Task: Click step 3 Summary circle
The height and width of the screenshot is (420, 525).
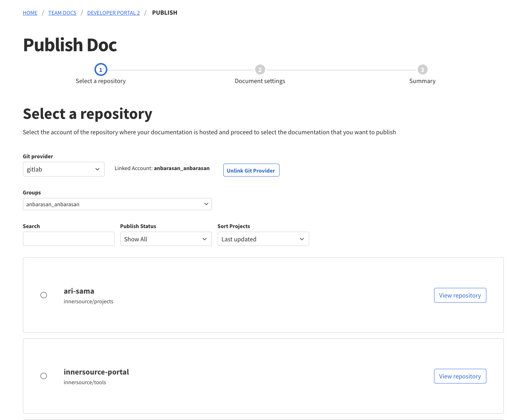Action: [x=422, y=69]
